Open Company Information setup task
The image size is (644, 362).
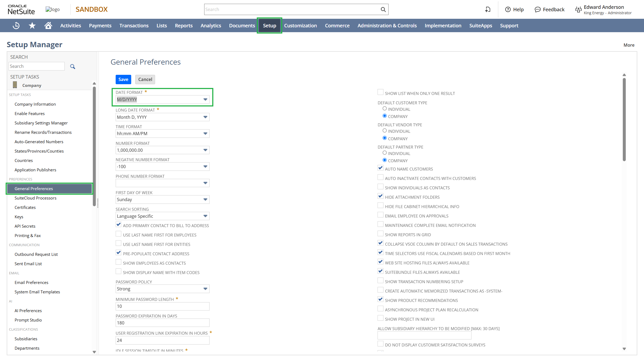tap(35, 104)
